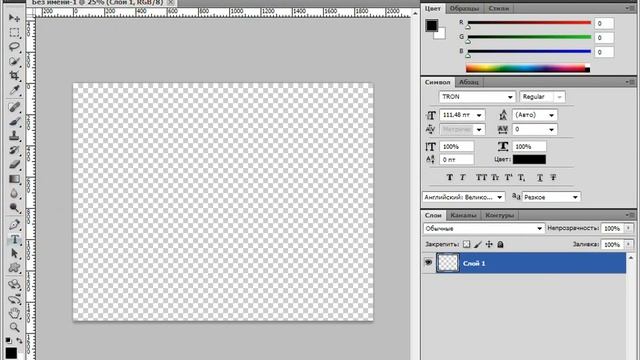640x360 pixels.
Task: Select the Path Selection tool
Action: 14,253
